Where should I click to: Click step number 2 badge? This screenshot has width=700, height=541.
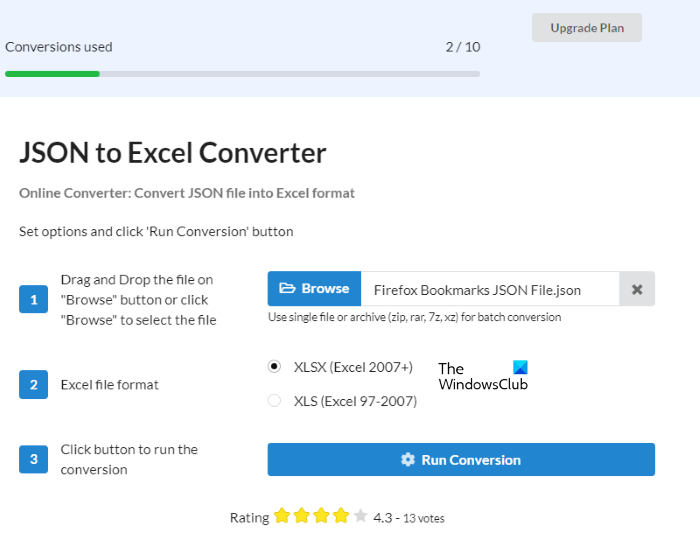click(33, 384)
